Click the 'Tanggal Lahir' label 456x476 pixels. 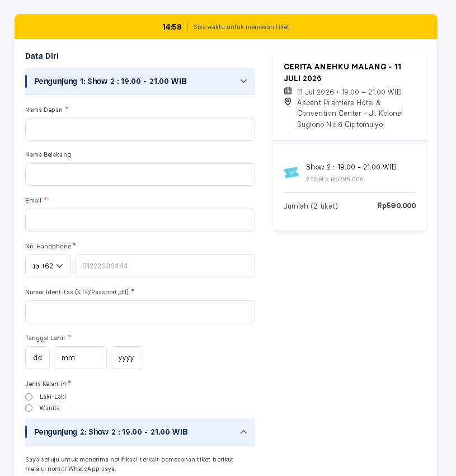click(45, 338)
